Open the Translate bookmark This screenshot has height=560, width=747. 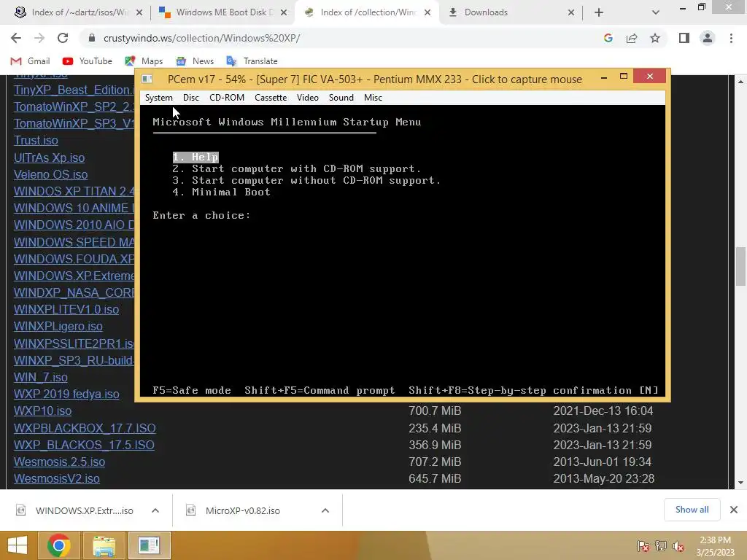(252, 61)
